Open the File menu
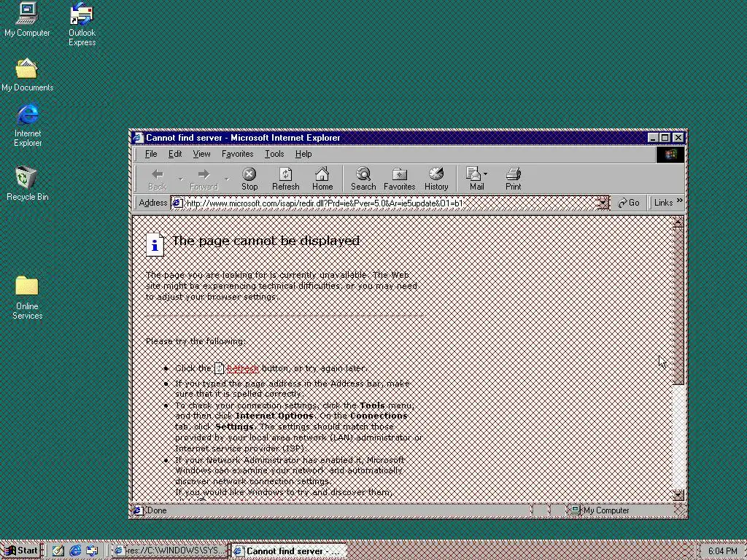747x560 pixels. [151, 154]
